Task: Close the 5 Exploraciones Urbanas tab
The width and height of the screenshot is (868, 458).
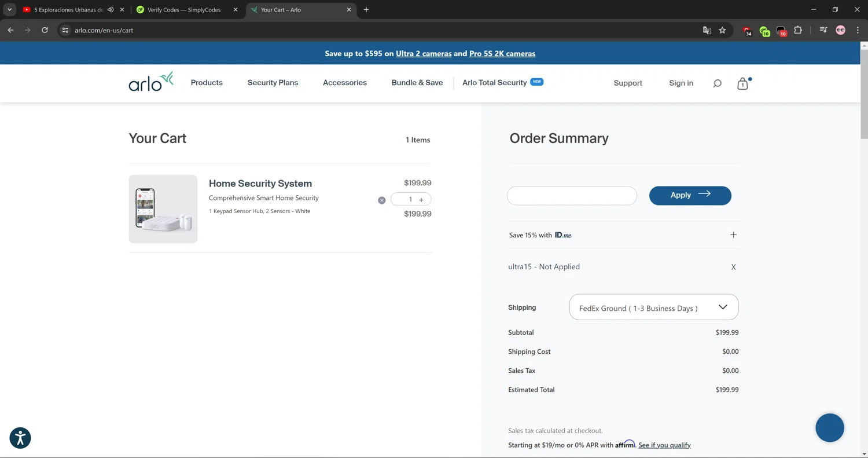Action: (x=122, y=10)
